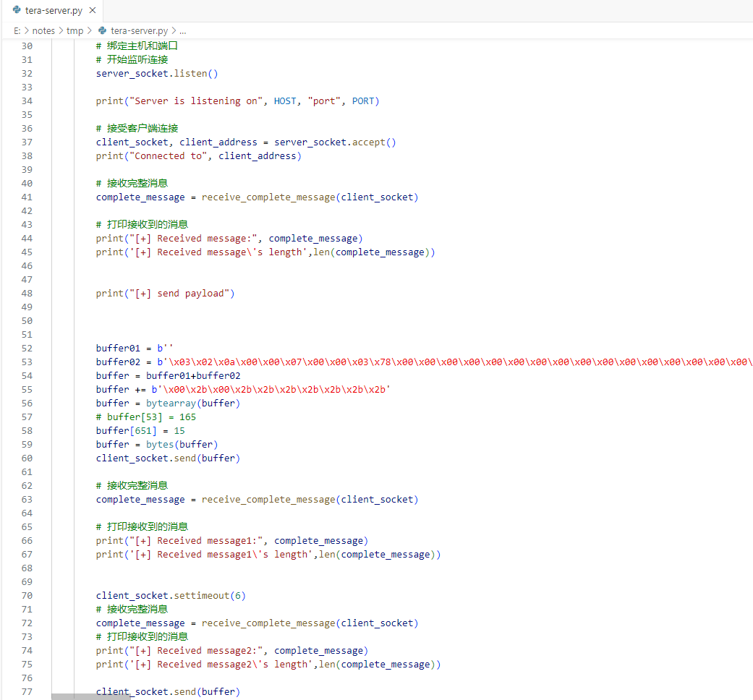753x700 pixels.
Task: Click the HOST variable in the print statement
Action: [x=285, y=101]
